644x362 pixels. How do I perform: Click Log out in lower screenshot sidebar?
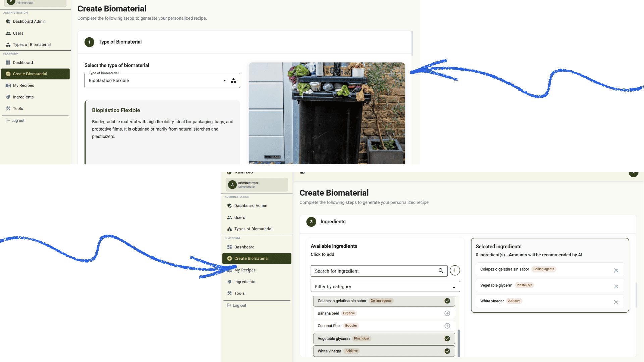click(236, 306)
